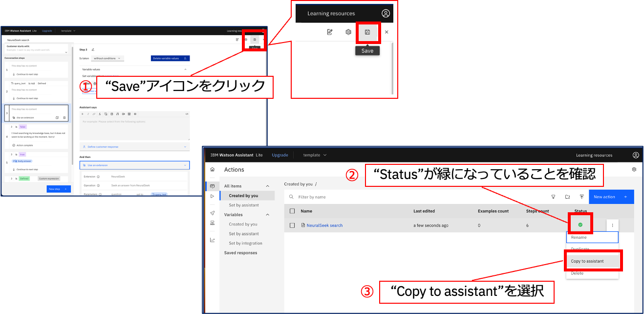The height and width of the screenshot is (314, 644).
Task: Click Learning resources in enlarged inset
Action: 331,13
